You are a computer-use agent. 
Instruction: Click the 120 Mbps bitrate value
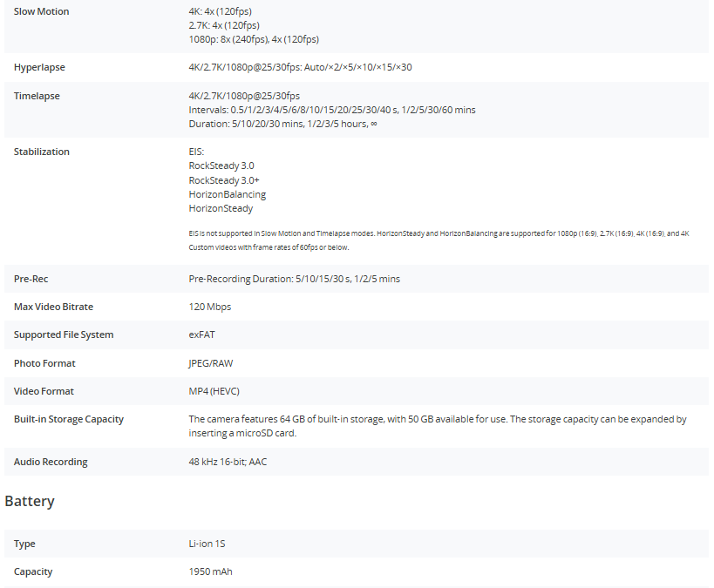coord(209,307)
